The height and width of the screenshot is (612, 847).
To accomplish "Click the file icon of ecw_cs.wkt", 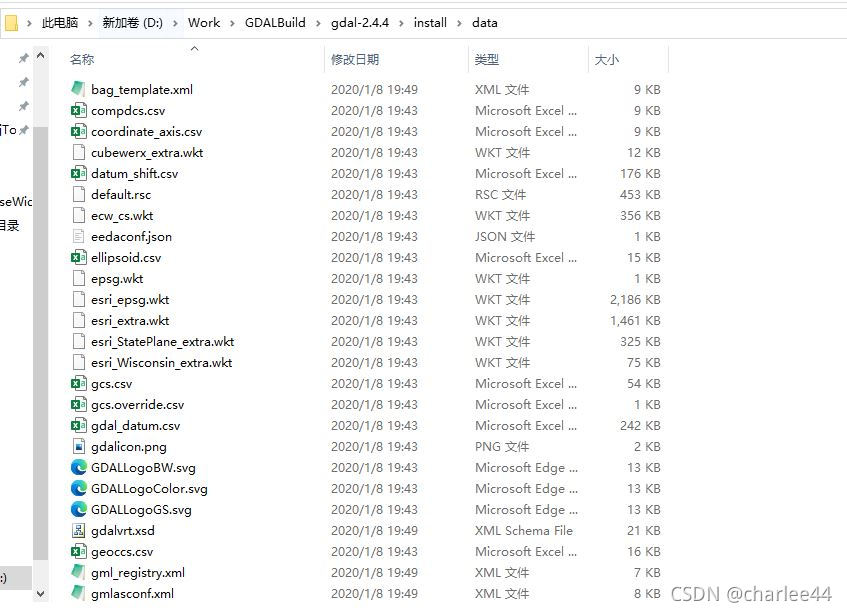I will (x=78, y=216).
